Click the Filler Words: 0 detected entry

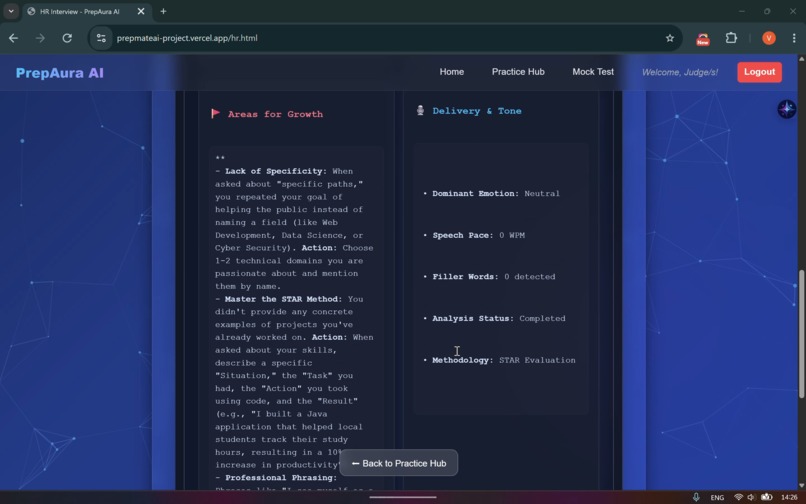pos(493,277)
